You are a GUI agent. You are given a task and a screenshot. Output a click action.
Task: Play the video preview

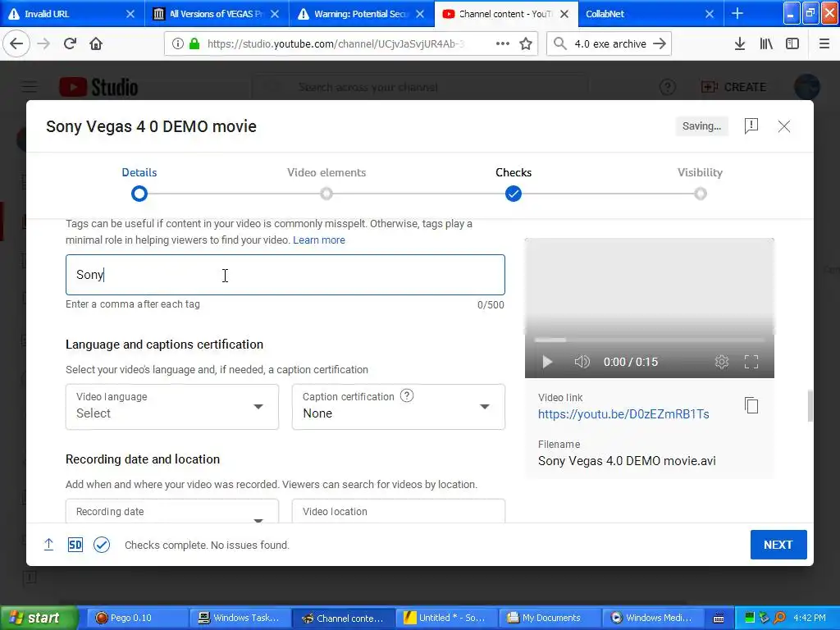(547, 362)
